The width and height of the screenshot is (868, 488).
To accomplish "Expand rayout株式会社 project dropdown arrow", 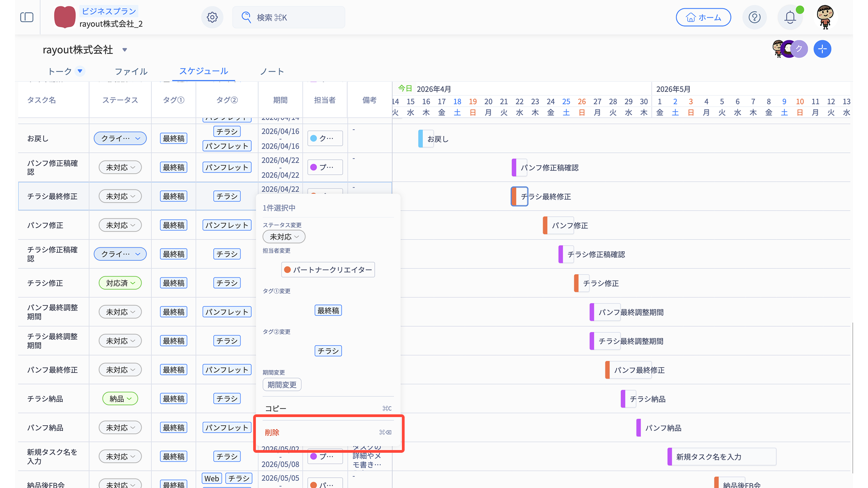I will point(125,50).
